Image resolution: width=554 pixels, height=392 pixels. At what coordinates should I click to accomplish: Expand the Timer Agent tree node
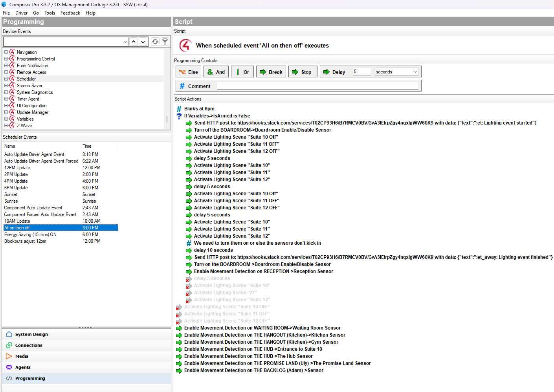pos(6,99)
